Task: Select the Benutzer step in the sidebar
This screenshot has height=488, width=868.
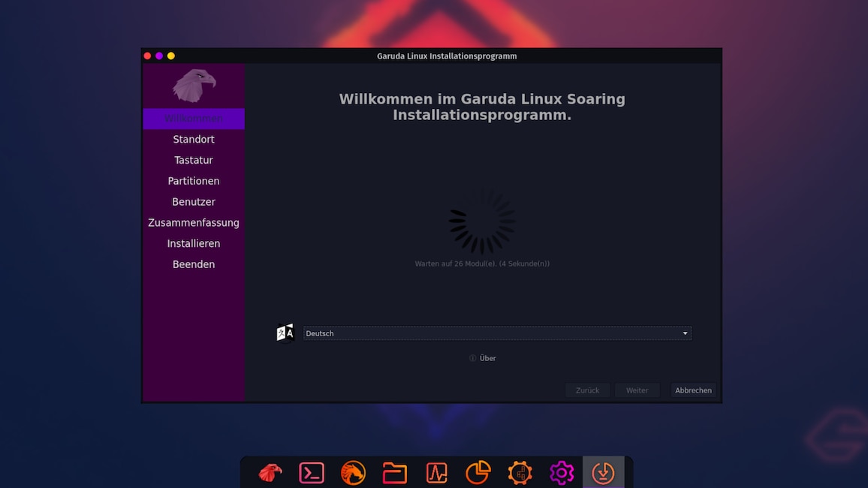Action: 193,201
